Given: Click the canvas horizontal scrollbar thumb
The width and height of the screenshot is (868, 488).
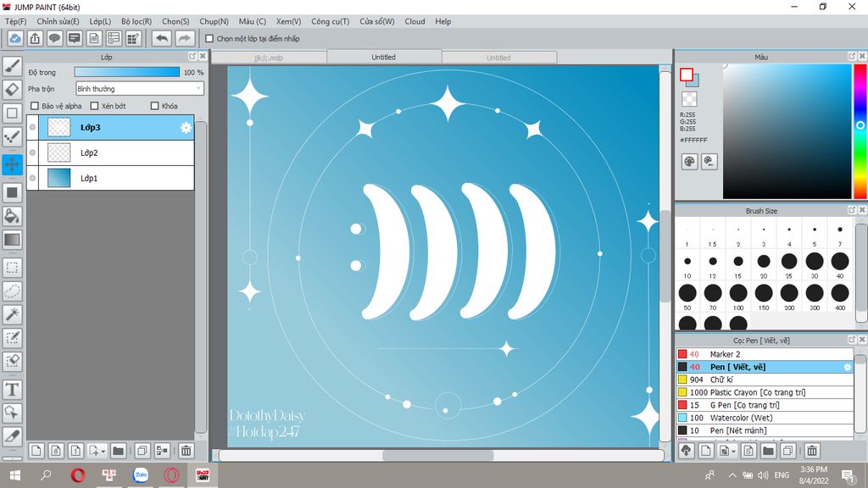Looking at the screenshot, I should 438,455.
